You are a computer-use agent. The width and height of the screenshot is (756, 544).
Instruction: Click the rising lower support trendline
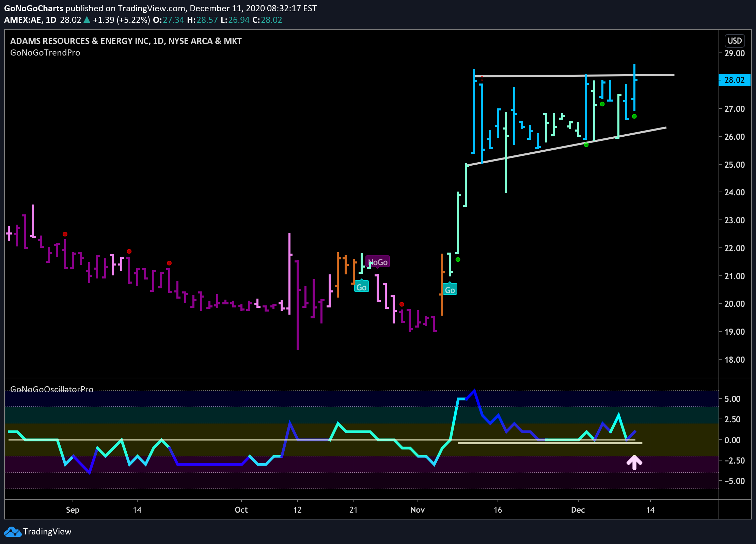tap(566, 147)
